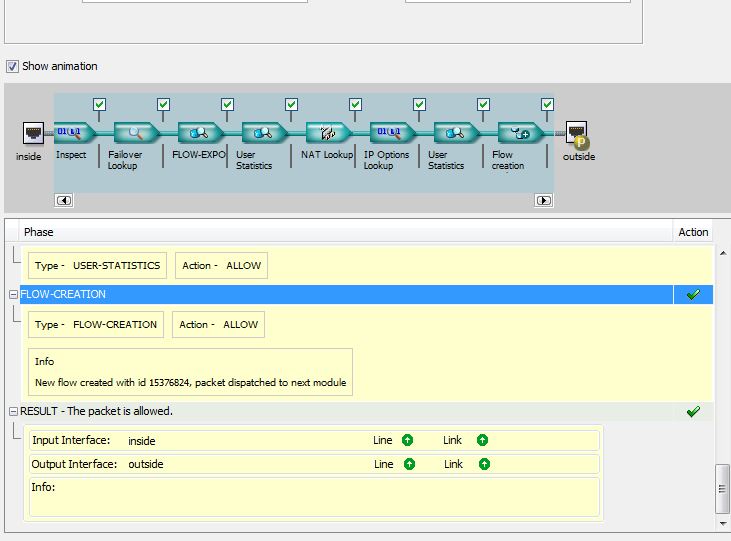Click the NAT Lookup phase label
Viewport: 731px width, 541px height.
[327, 155]
